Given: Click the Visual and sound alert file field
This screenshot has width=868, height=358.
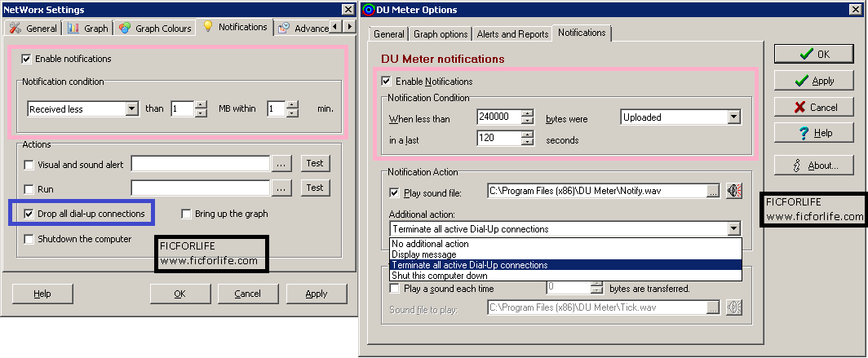Looking at the screenshot, I should point(201,164).
